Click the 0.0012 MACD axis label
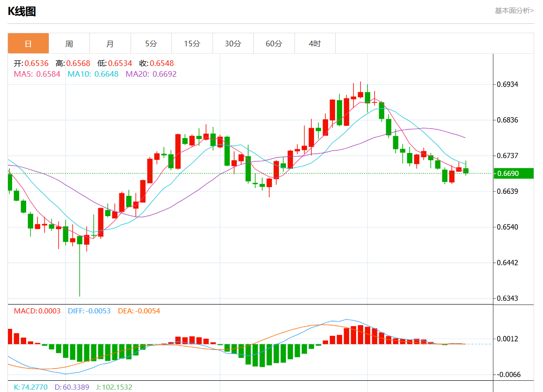Image resolution: width=543 pixels, height=392 pixels. (x=507, y=339)
